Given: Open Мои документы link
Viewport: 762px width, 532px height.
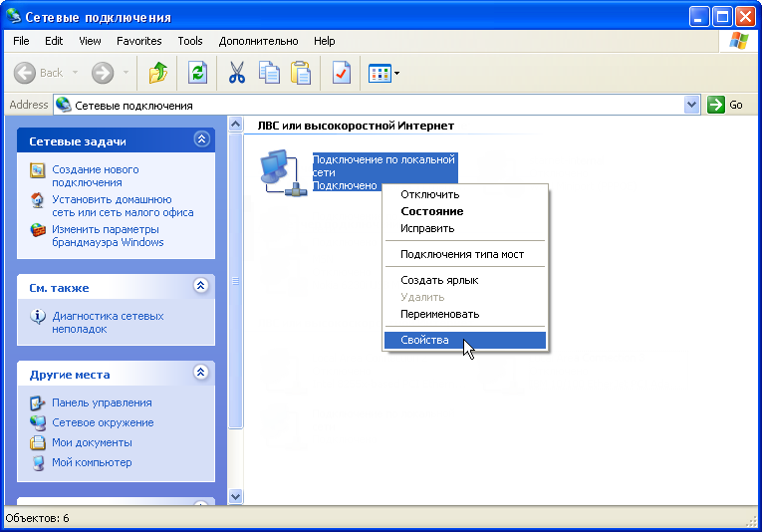Looking at the screenshot, I should (92, 442).
